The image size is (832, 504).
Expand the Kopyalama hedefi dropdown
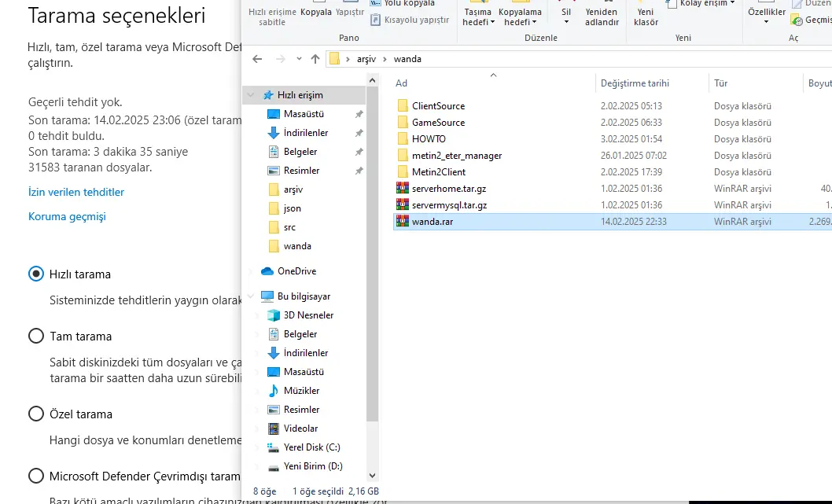click(520, 17)
